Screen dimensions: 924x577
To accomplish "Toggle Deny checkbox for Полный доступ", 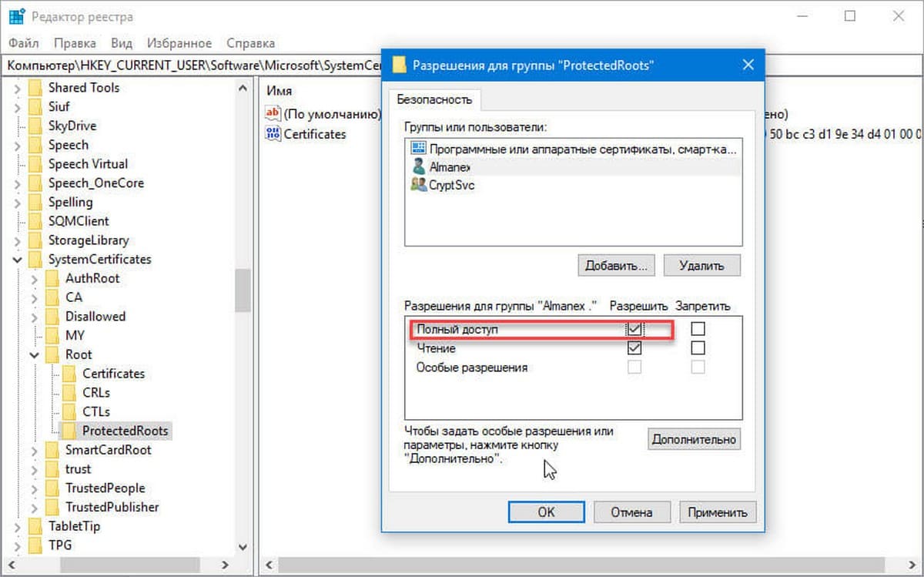I will 698,329.
